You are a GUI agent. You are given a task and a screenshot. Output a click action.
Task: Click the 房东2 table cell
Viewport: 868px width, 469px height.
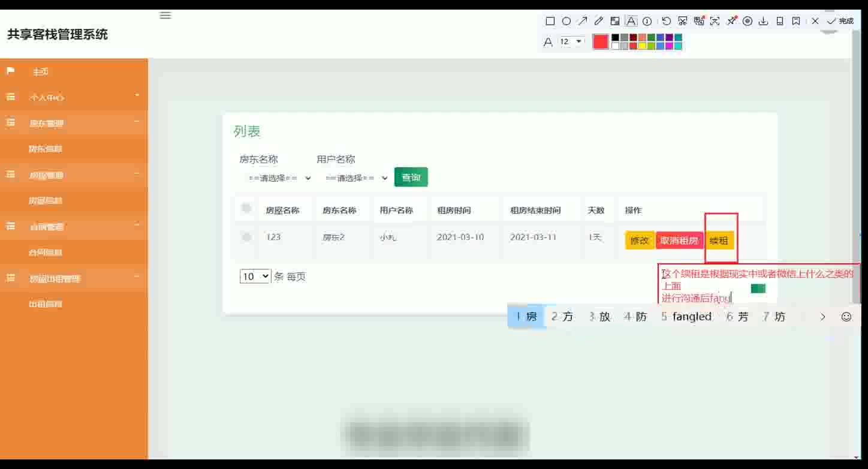coord(334,237)
